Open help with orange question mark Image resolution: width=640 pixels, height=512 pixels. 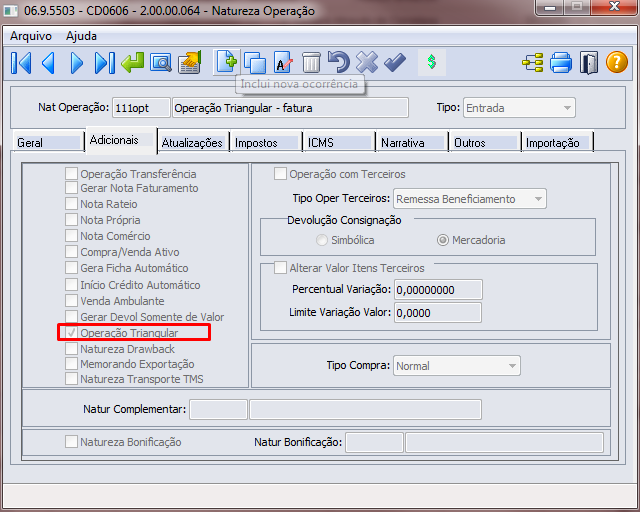pyautogui.click(x=617, y=62)
